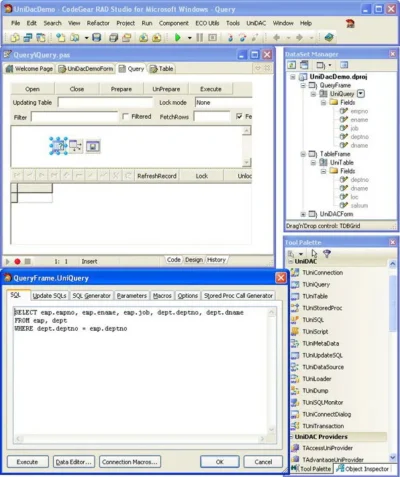Toggle the checkbox next to FetchRows field
Viewport: 400px width, 477px height.
(x=239, y=116)
